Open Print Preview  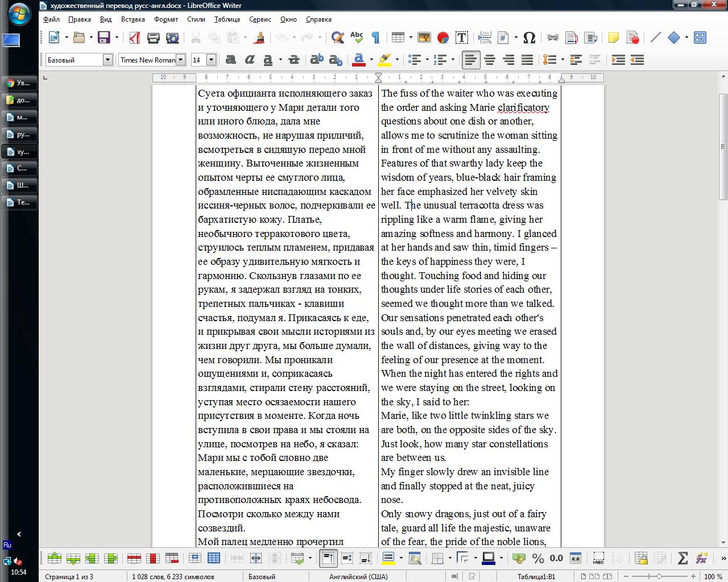point(172,38)
